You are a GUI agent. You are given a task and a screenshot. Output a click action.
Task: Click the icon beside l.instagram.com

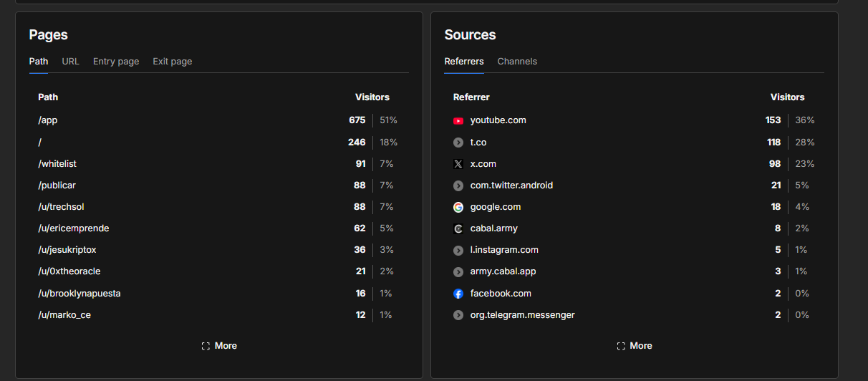pyautogui.click(x=458, y=250)
